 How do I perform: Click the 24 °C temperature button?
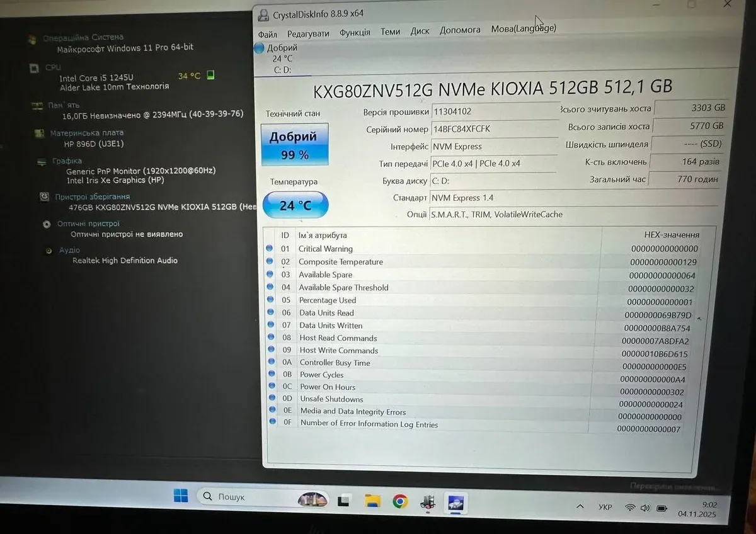(295, 205)
